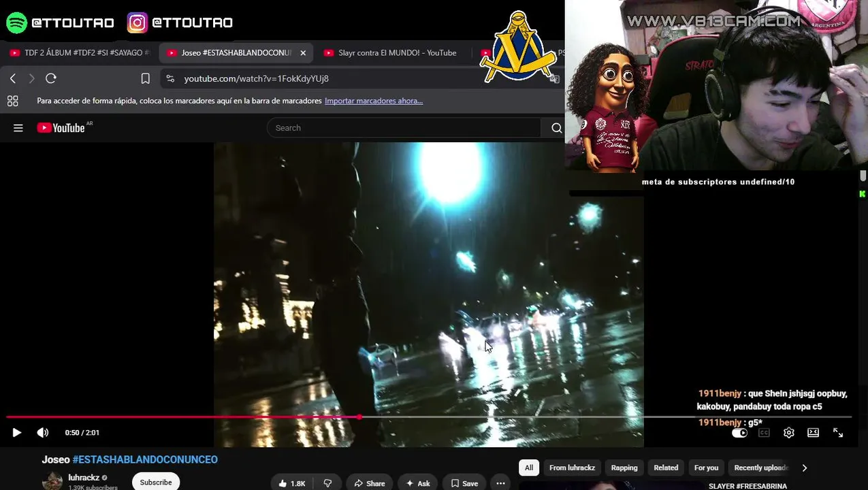Reload the YouTube page
This screenshot has height=490, width=868.
point(50,78)
